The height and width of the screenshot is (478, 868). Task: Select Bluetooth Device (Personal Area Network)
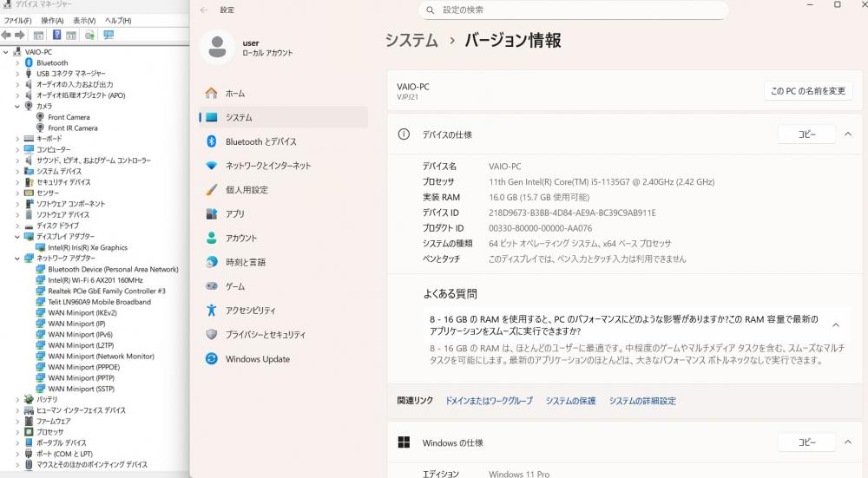coord(113,270)
